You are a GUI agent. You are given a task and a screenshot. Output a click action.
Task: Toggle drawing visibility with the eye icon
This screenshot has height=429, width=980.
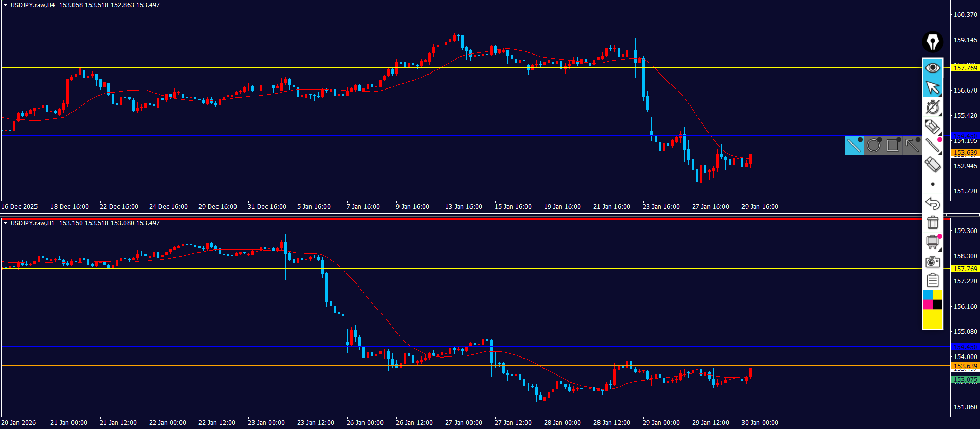932,68
